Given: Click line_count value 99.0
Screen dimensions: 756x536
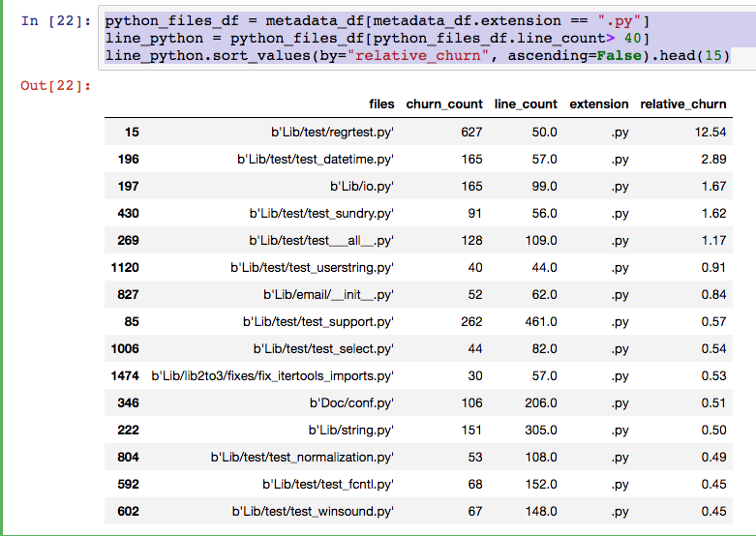Looking at the screenshot, I should pyautogui.click(x=544, y=186).
